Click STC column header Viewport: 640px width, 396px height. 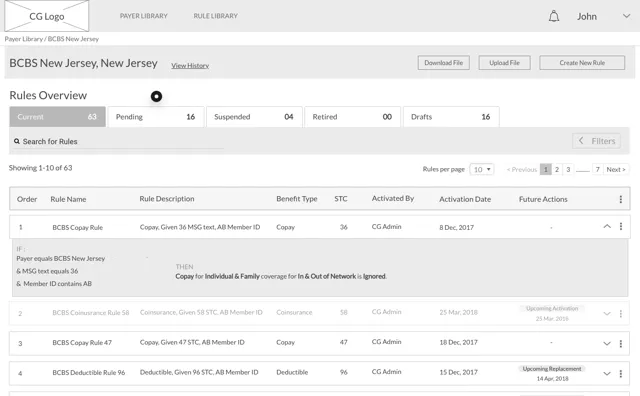(x=341, y=199)
